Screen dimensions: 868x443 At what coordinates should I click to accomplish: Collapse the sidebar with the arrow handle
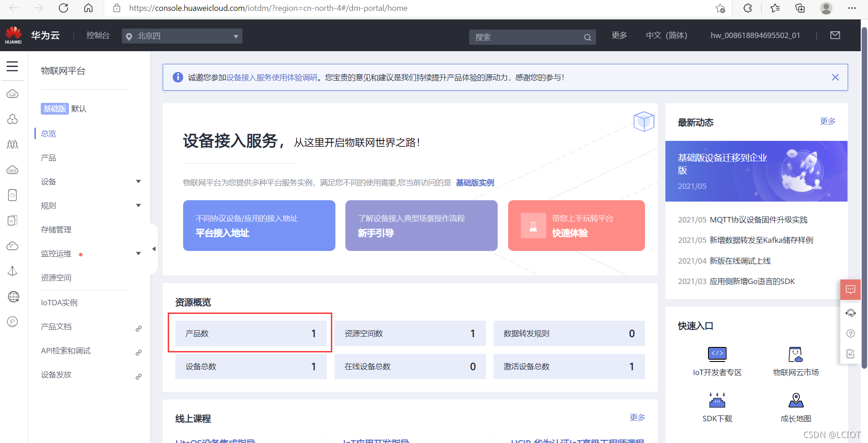[154, 249]
